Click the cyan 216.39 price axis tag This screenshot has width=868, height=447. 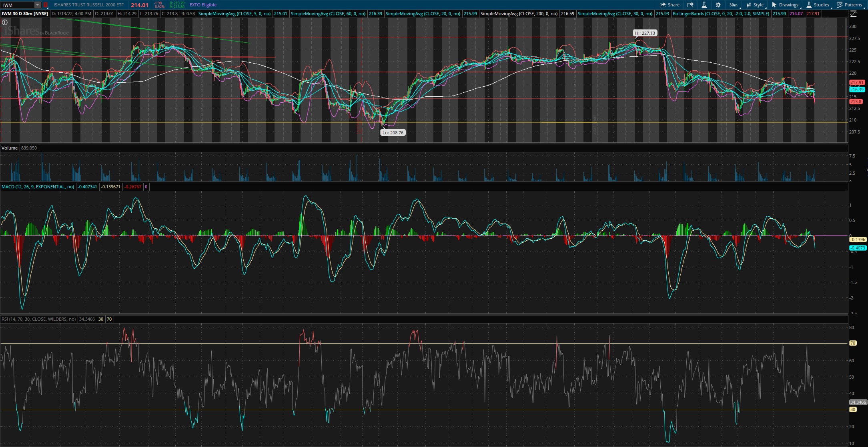tap(857, 90)
